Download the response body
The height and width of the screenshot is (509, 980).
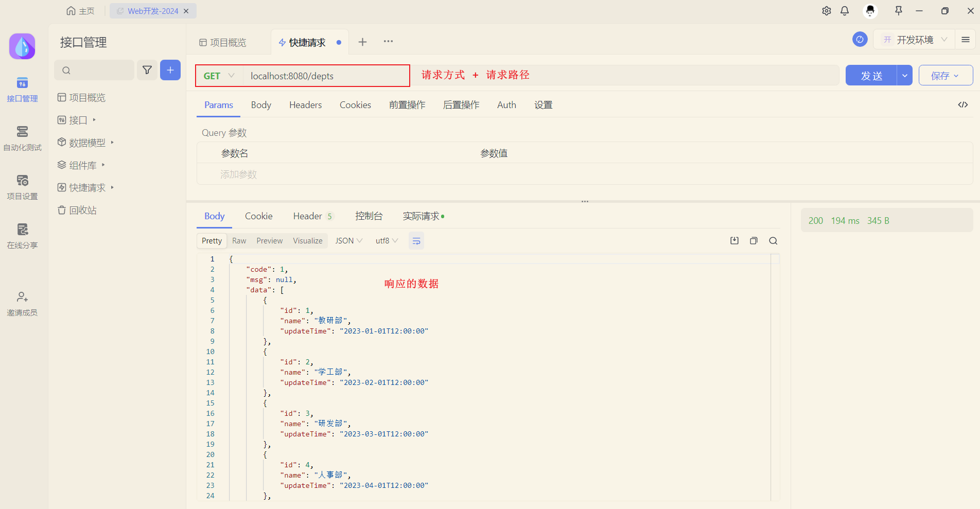pyautogui.click(x=734, y=240)
